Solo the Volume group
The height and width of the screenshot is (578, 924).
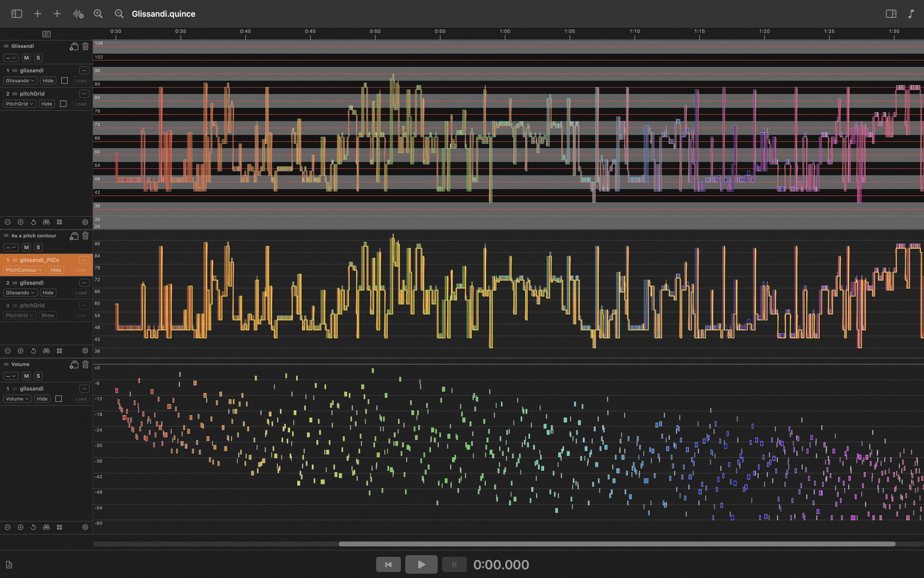coord(38,376)
